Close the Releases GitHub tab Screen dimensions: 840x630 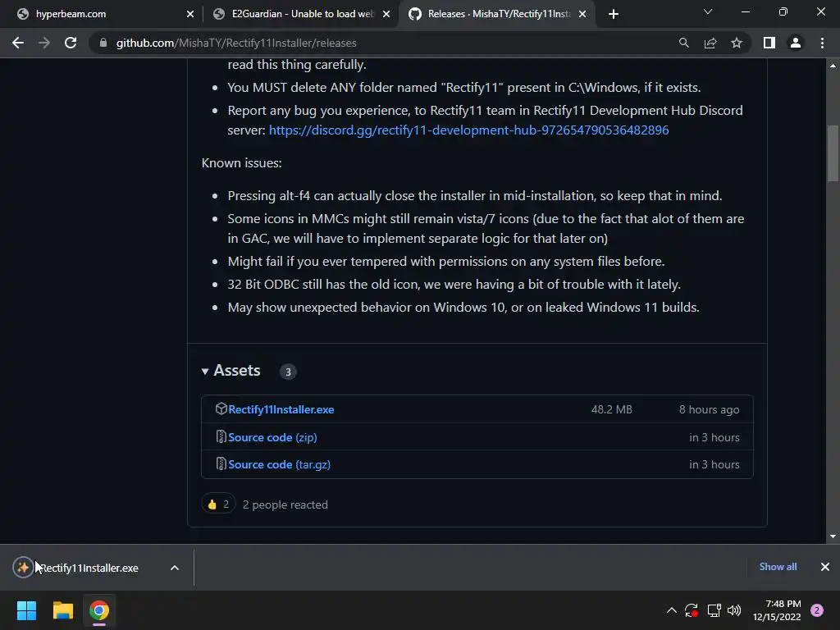pyautogui.click(x=583, y=14)
